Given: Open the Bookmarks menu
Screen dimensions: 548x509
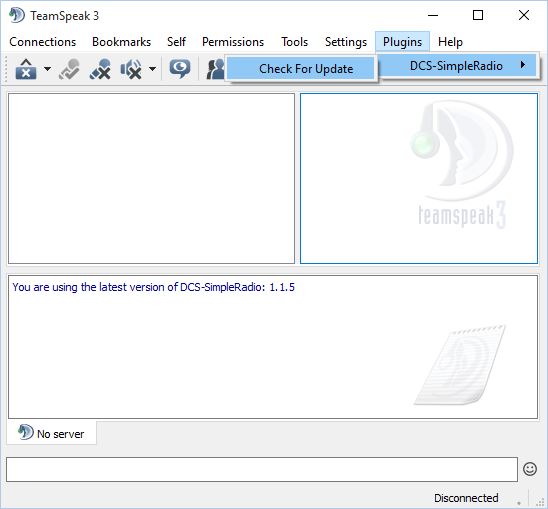Looking at the screenshot, I should pyautogui.click(x=122, y=42).
